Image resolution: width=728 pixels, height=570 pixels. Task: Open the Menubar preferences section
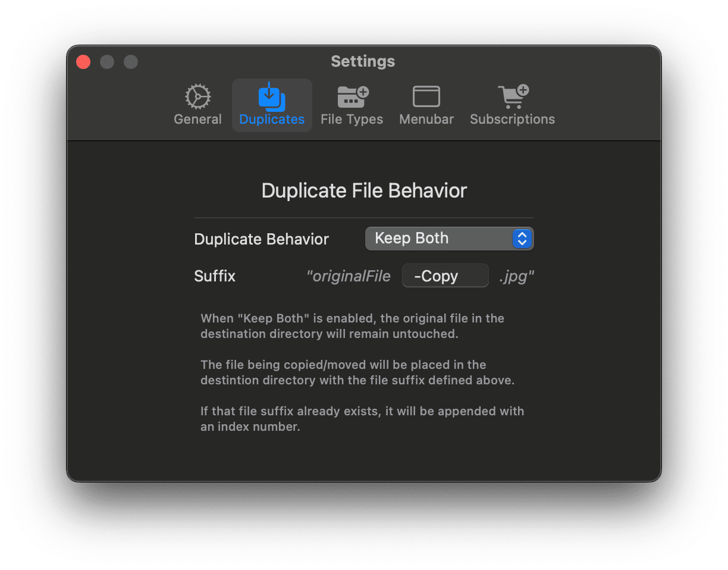tap(426, 119)
